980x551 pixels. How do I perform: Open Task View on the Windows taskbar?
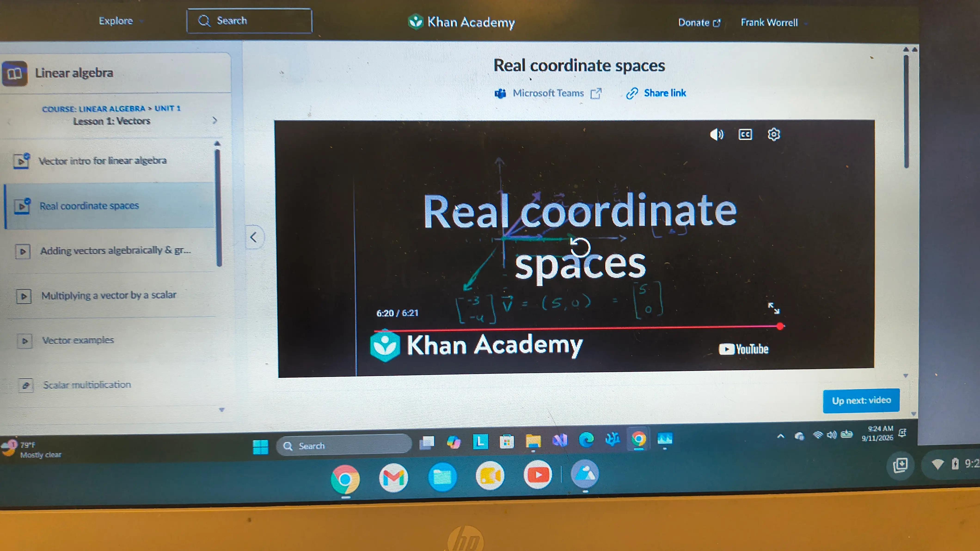tap(427, 443)
